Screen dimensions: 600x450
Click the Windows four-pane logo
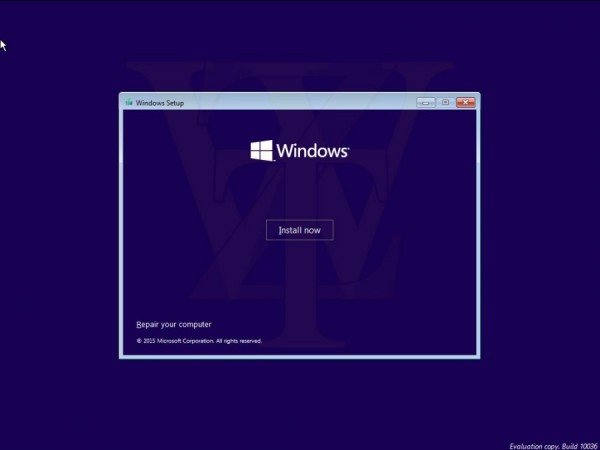(x=261, y=151)
